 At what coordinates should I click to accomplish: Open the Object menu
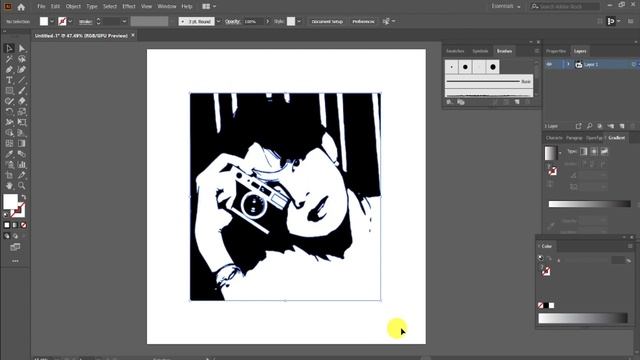73,7
